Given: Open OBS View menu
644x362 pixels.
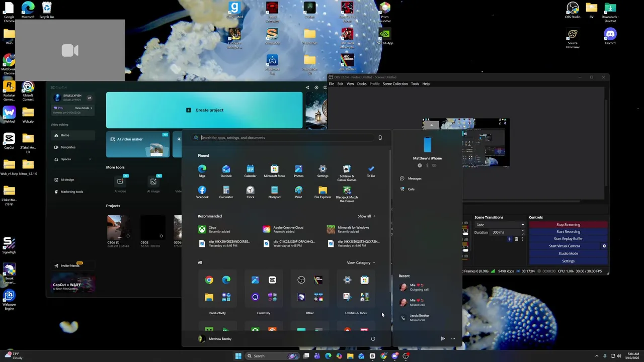Looking at the screenshot, I should 350,84.
